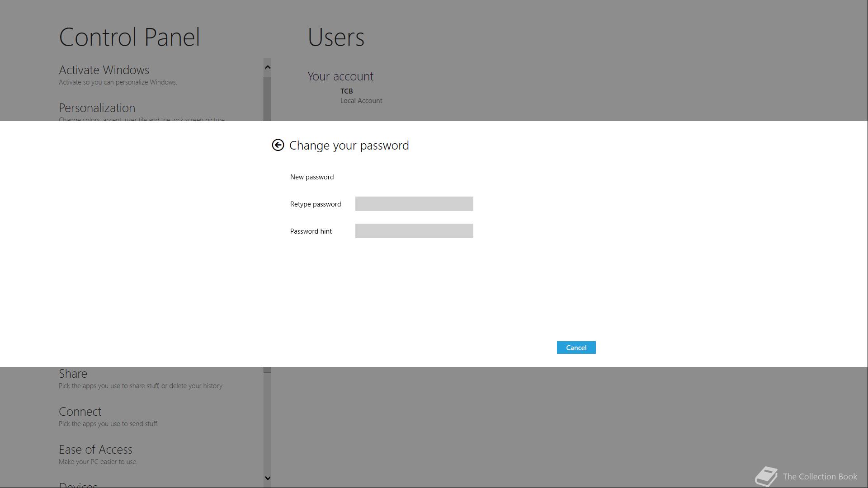868x488 pixels.
Task: Select the partially visible Devices category
Action: pyautogui.click(x=78, y=485)
